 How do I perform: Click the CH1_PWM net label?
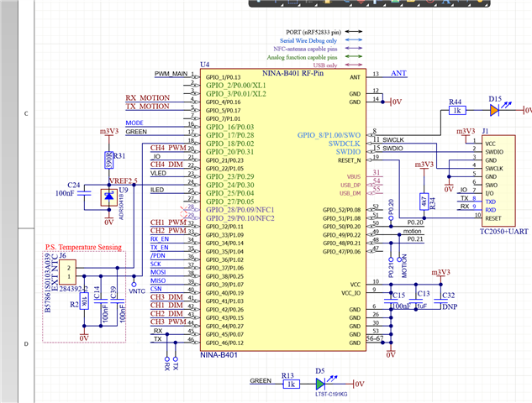(168, 222)
